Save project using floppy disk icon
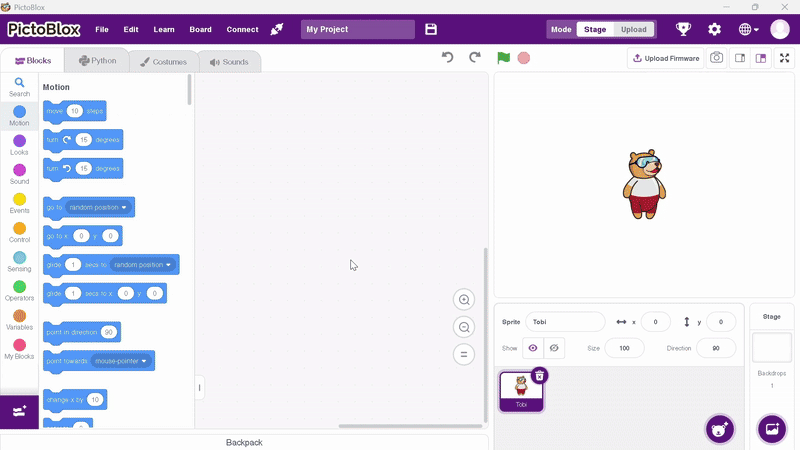The image size is (800, 450). [431, 30]
